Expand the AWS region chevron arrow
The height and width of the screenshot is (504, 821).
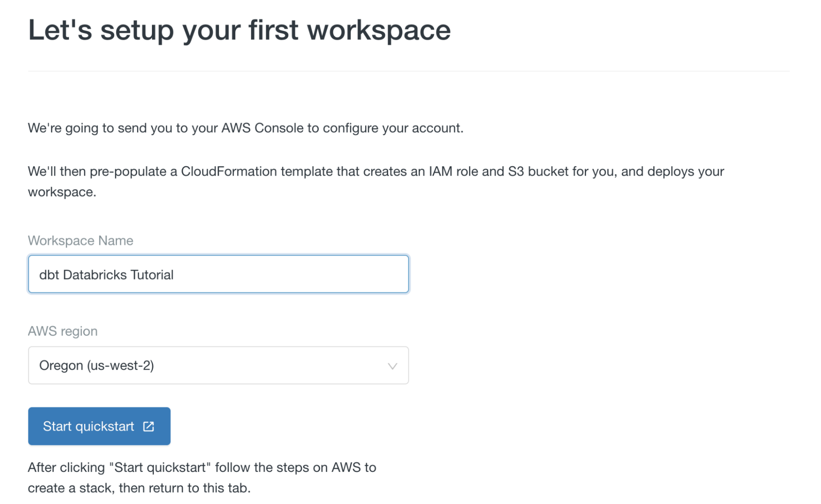[x=392, y=366]
